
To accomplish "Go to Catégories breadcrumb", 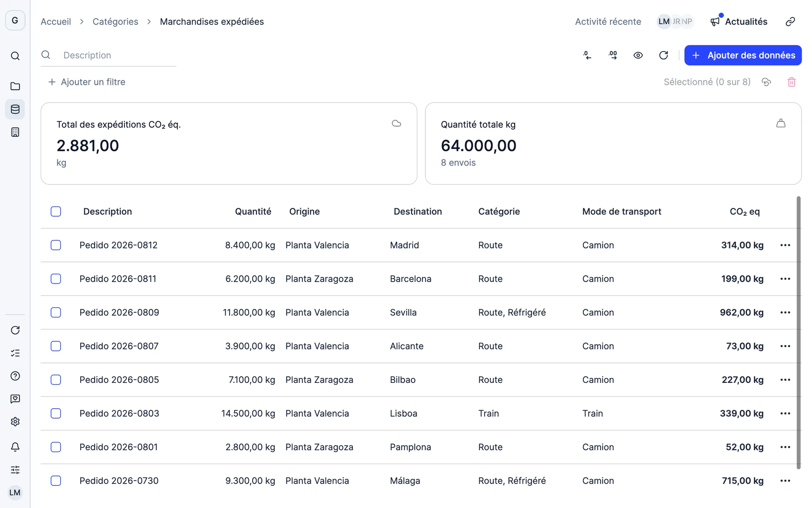I will (x=115, y=22).
